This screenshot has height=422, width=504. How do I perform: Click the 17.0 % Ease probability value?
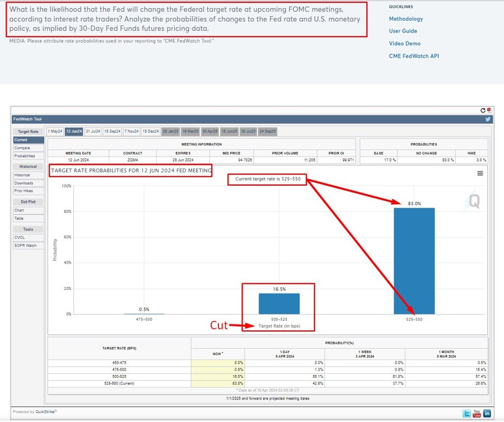point(379,160)
